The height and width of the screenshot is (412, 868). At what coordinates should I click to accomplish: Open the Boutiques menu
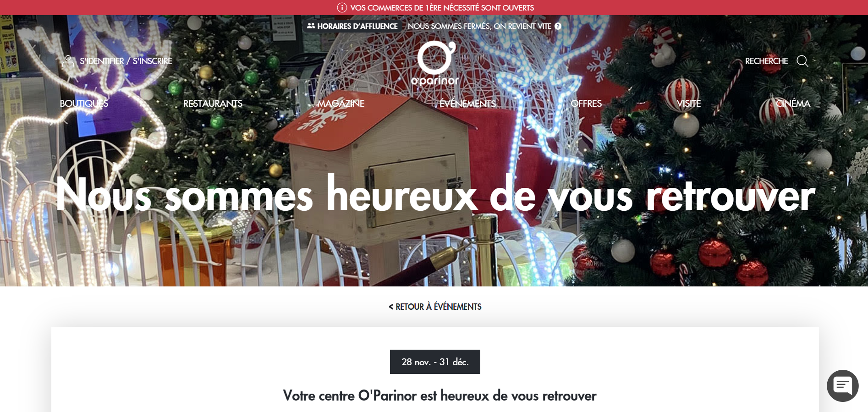pos(84,104)
